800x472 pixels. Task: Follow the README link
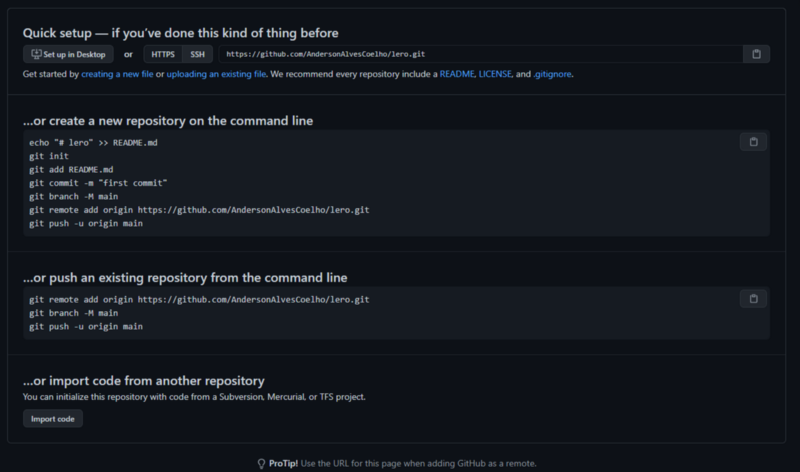tap(457, 74)
